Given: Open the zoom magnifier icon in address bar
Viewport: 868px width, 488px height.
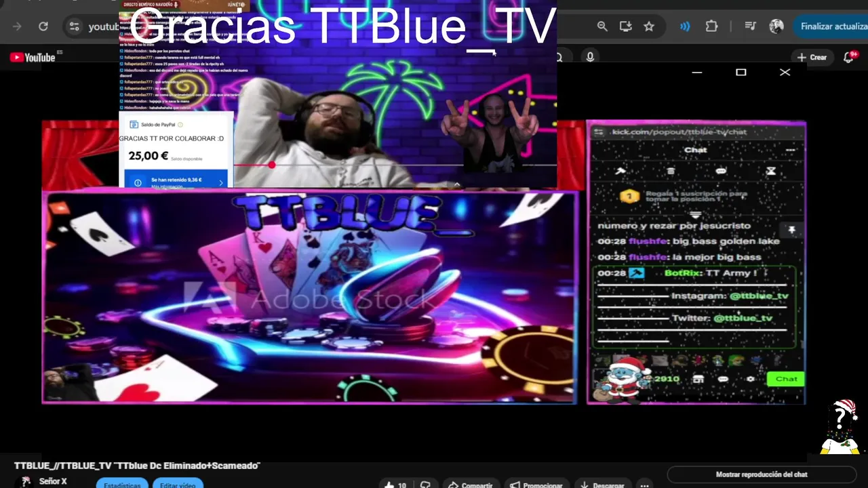Looking at the screenshot, I should [x=602, y=26].
